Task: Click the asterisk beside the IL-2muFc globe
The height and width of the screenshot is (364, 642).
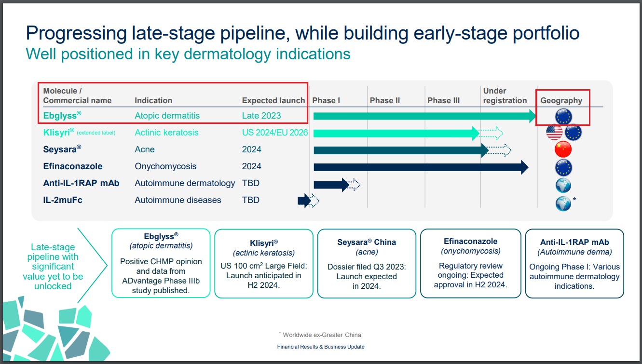Action: pyautogui.click(x=574, y=200)
